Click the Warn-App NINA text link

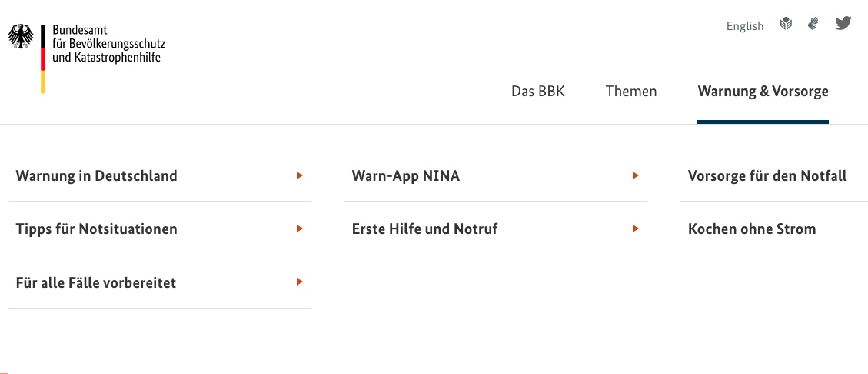pos(406,176)
